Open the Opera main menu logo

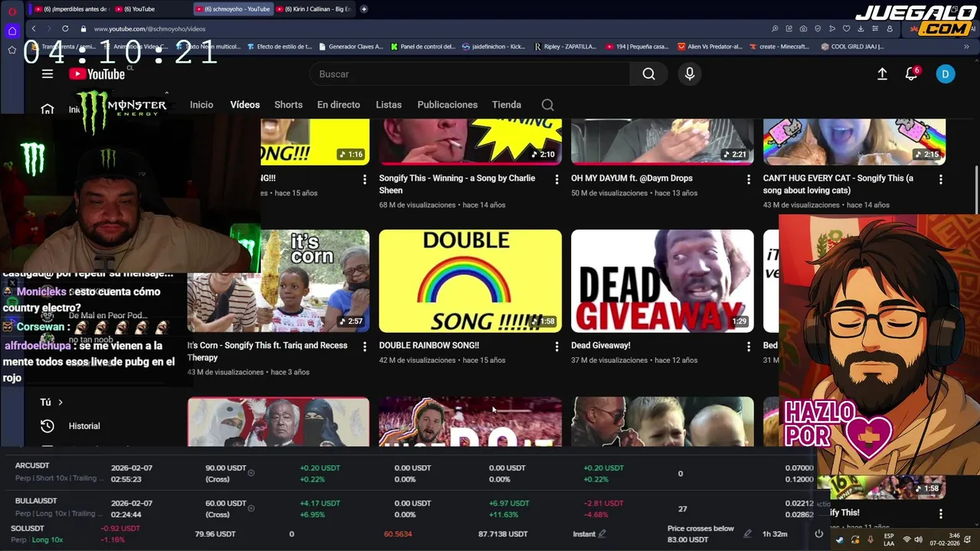click(x=12, y=10)
